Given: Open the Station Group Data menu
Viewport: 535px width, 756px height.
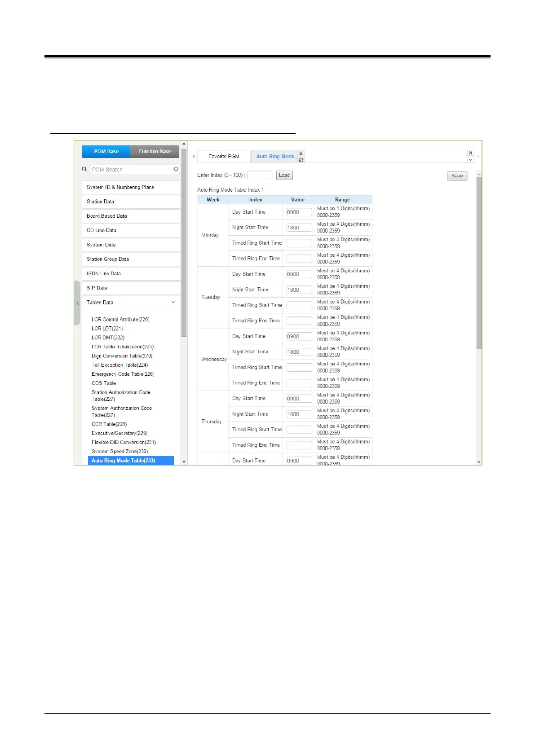Looking at the screenshot, I should click(131, 259).
